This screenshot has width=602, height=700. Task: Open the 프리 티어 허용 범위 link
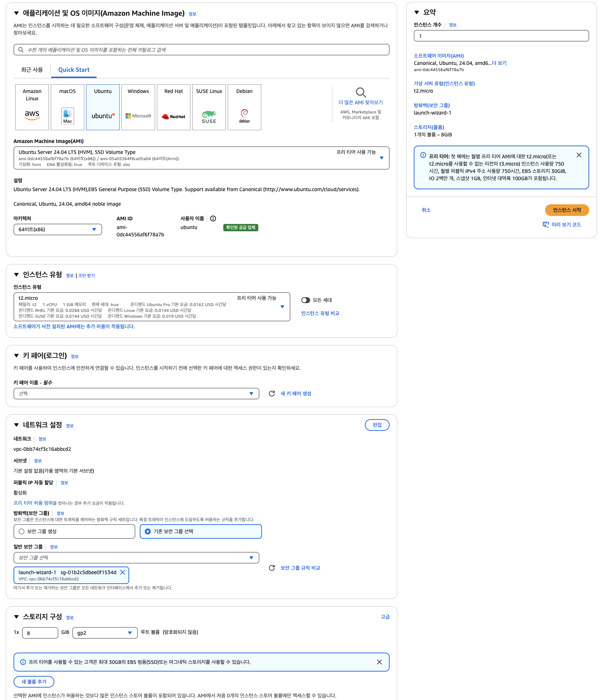tap(33, 503)
